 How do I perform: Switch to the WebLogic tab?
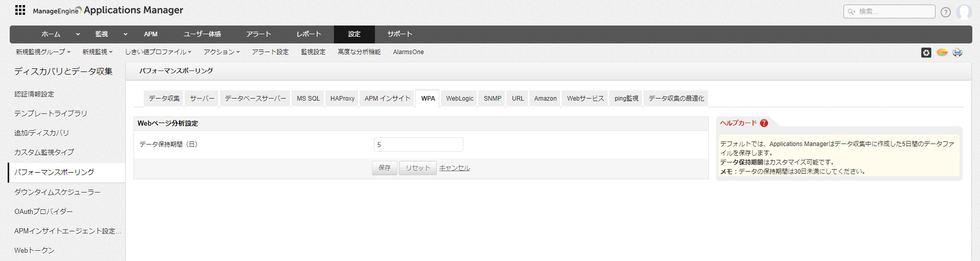click(459, 99)
